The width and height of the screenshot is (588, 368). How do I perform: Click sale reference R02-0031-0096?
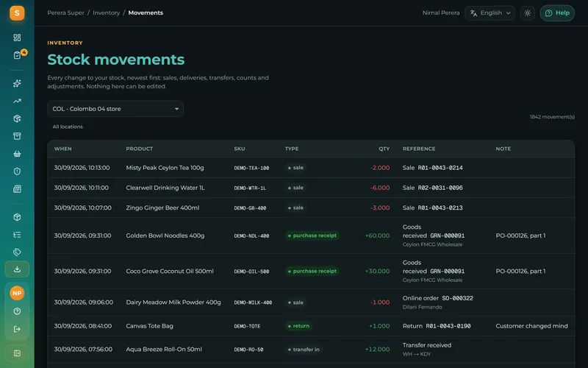(x=440, y=188)
